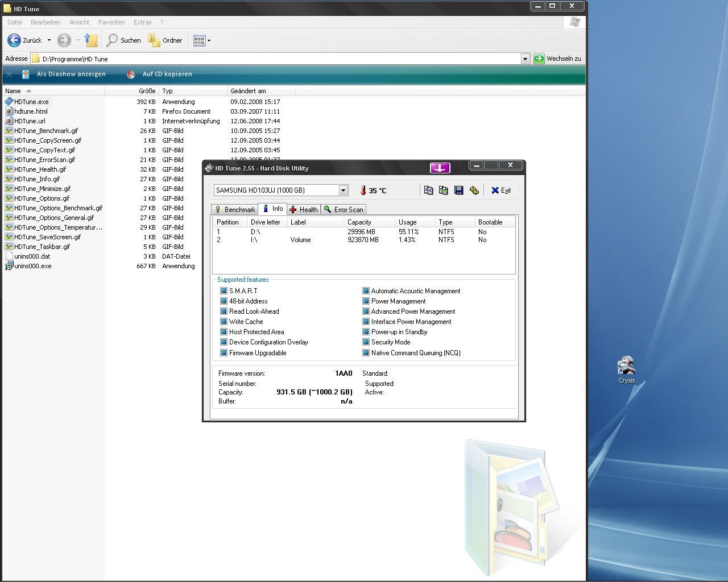
Task: Click the save screenshot floppy disk icon
Action: coord(459,190)
